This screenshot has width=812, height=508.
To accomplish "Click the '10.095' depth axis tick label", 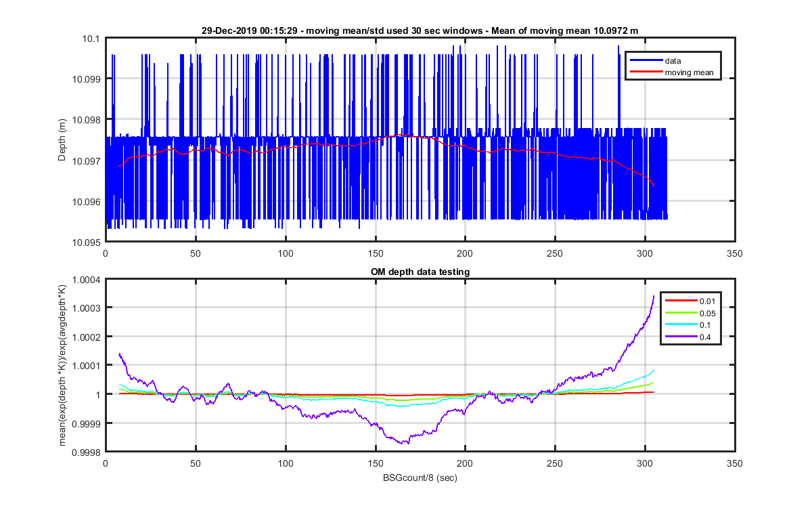I will click(x=88, y=242).
